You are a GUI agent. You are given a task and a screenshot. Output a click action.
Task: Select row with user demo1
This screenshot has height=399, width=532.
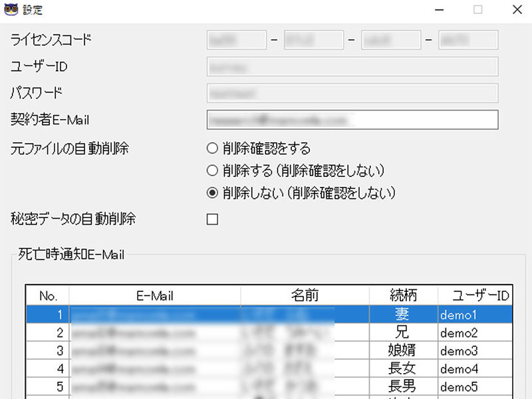269,315
